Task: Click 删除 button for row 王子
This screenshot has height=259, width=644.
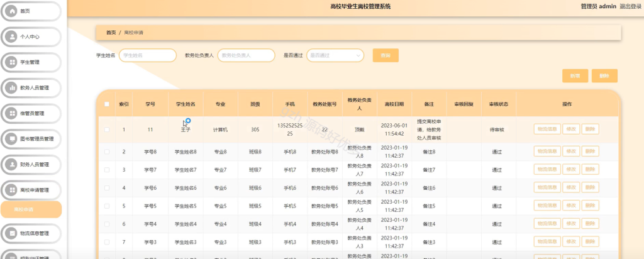Action: [x=590, y=129]
